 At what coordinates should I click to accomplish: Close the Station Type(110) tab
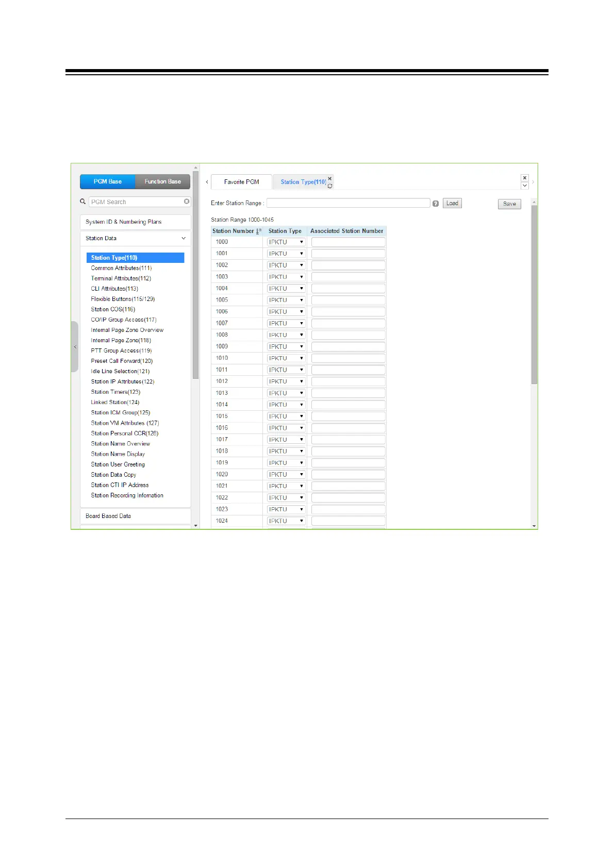[x=330, y=178]
